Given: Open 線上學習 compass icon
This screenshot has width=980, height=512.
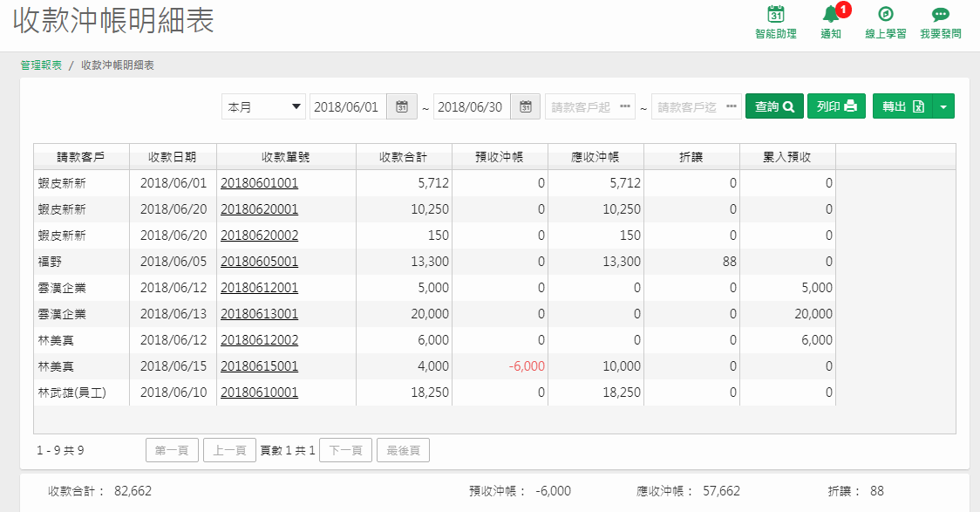Looking at the screenshot, I should (x=886, y=14).
